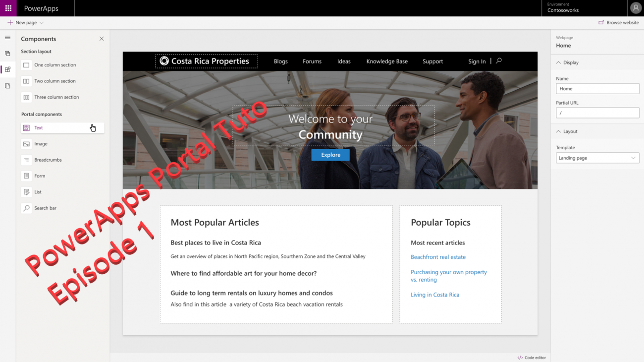Viewport: 644px width, 362px height.
Task: Click the New page plus button
Action: pos(10,23)
